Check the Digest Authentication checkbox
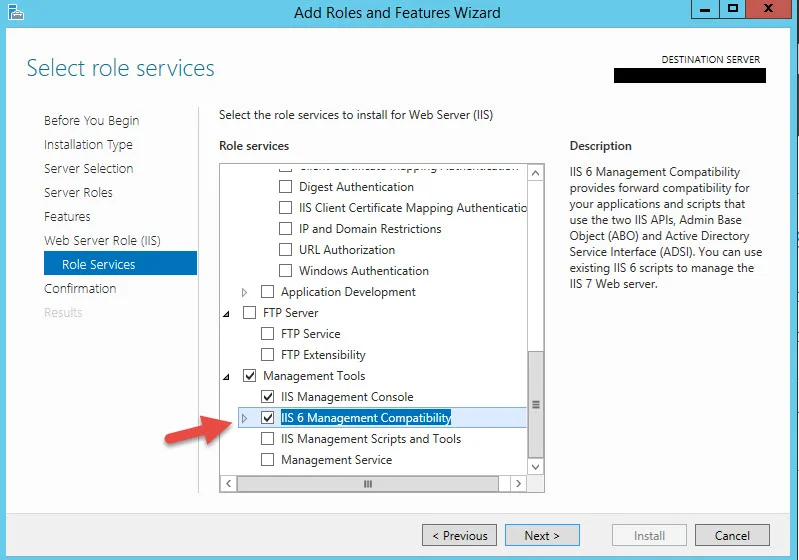The height and width of the screenshot is (560, 799). (x=285, y=186)
